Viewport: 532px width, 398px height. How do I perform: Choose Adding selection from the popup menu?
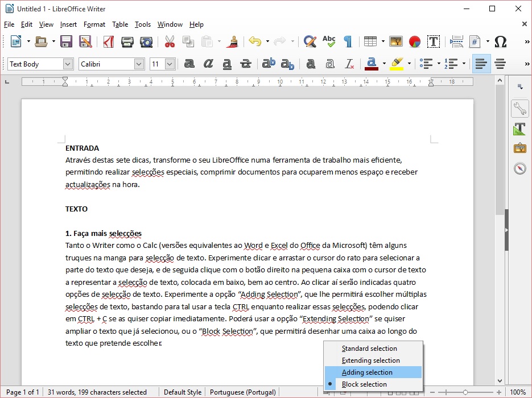point(373,372)
